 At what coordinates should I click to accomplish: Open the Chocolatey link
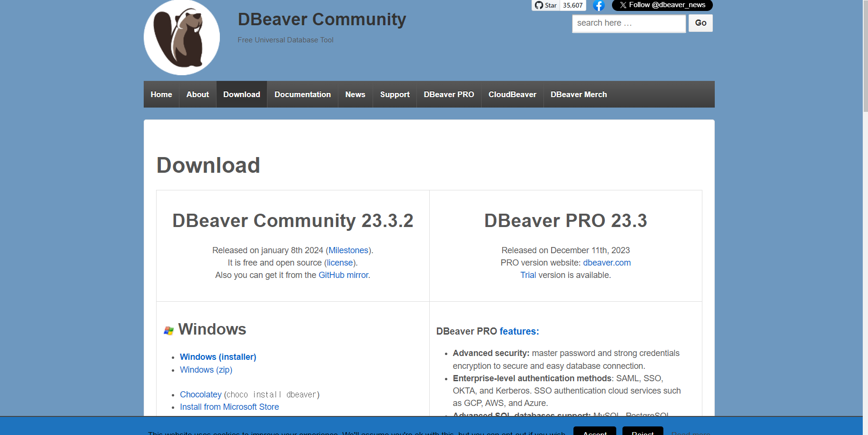[x=201, y=395]
